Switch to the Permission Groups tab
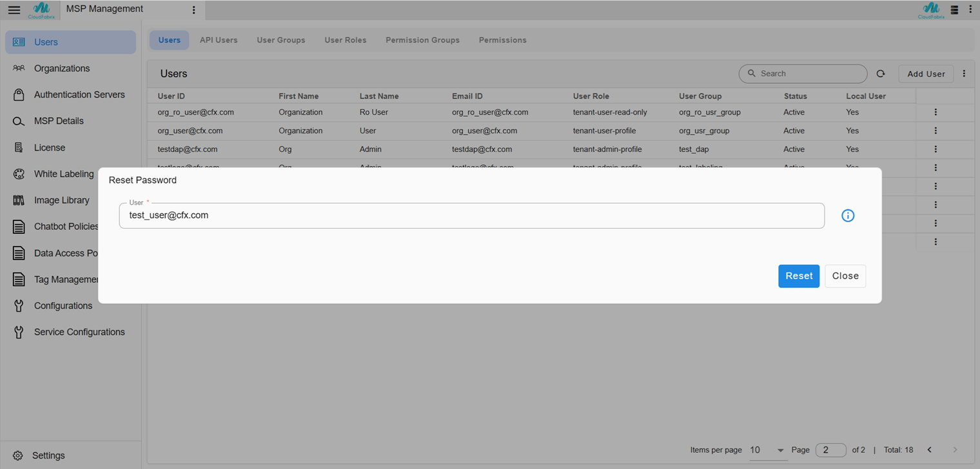Screen dimensions: 980x469 422,40
